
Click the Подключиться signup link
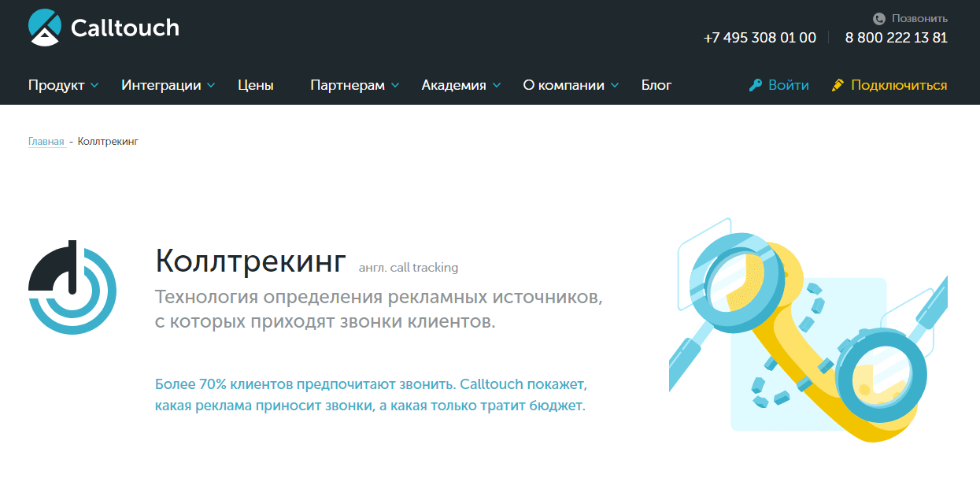pos(899,85)
